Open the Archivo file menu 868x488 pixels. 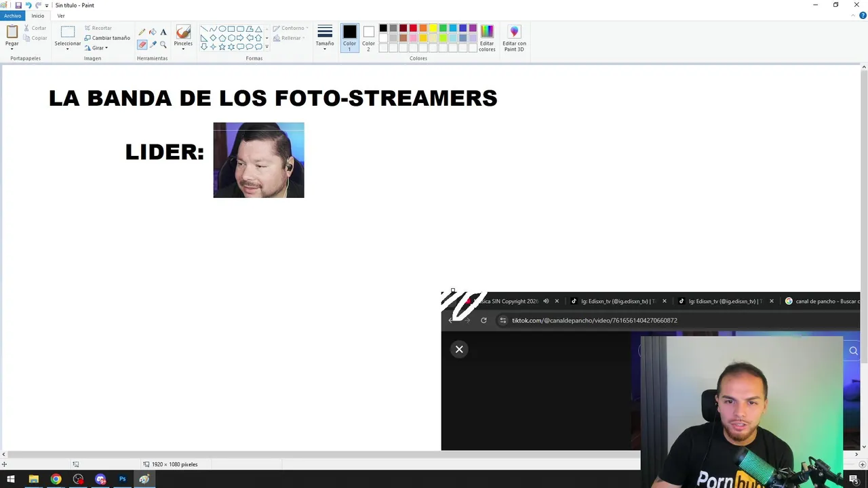pos(12,16)
